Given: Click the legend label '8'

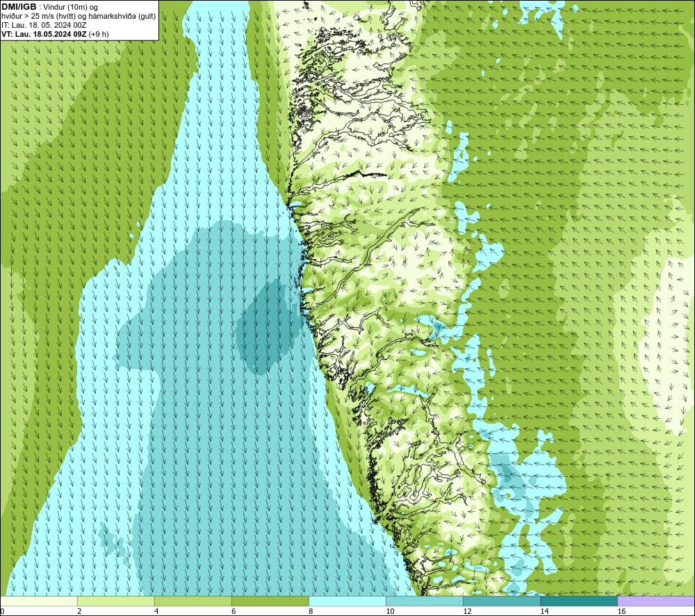Looking at the screenshot, I should 311,611.
